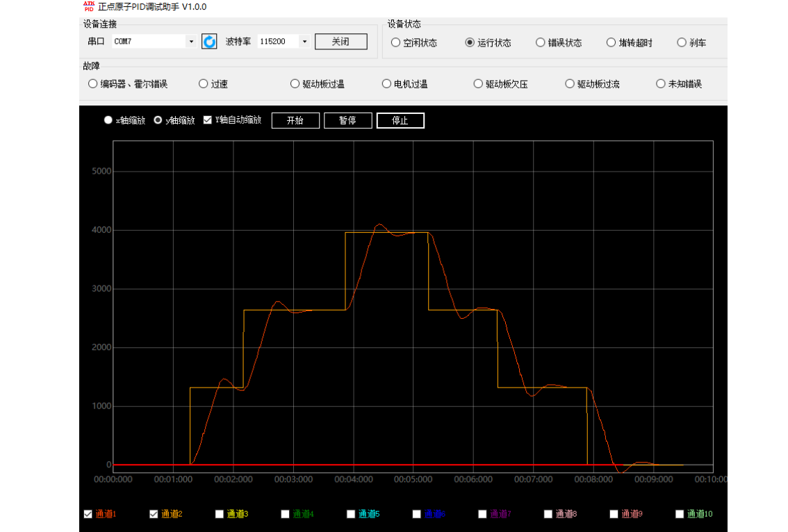Select the 刹车 radio button

(682, 42)
